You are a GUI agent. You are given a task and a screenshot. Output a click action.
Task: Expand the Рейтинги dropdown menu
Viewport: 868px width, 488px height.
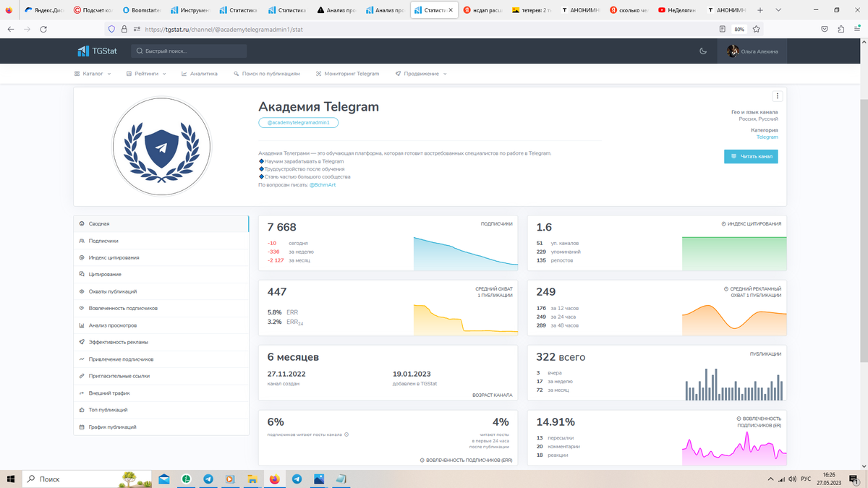(x=145, y=74)
